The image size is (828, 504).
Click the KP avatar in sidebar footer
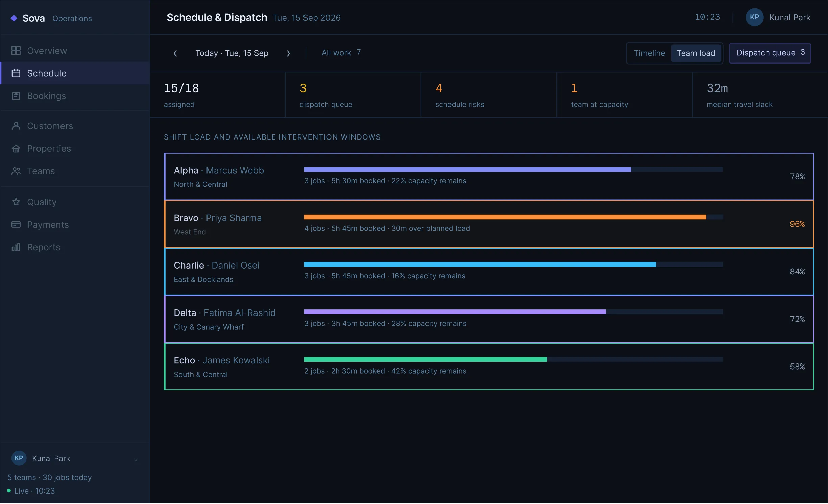pos(19,458)
